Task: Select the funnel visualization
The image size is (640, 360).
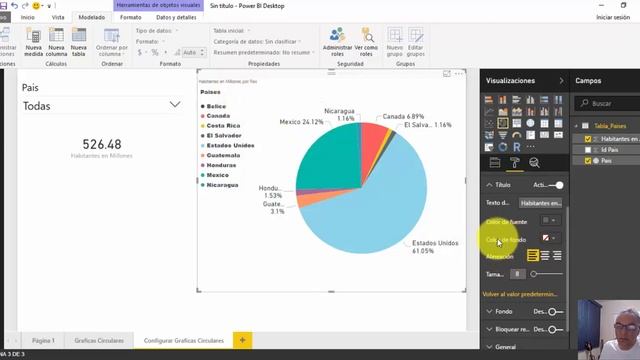Action: (x=503, y=135)
